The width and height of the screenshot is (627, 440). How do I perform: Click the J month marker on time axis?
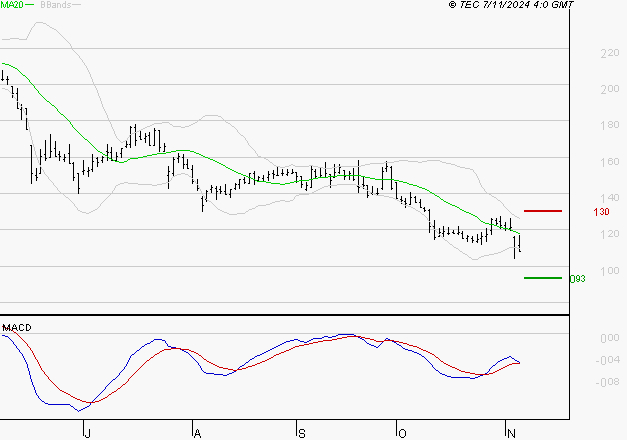pyautogui.click(x=86, y=432)
